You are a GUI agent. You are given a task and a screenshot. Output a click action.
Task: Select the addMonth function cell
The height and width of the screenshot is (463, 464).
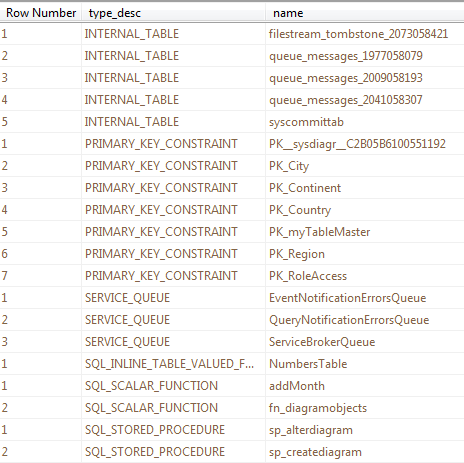365,386
